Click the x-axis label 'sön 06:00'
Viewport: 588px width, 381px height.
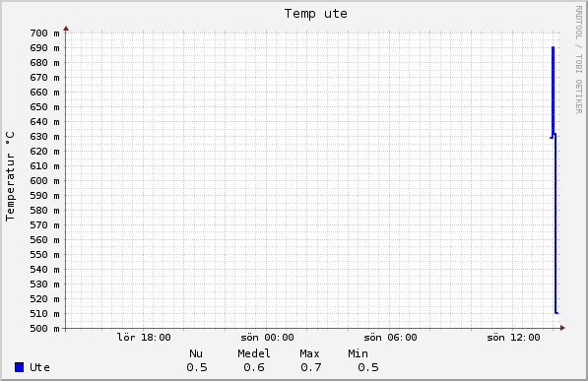pyautogui.click(x=390, y=338)
